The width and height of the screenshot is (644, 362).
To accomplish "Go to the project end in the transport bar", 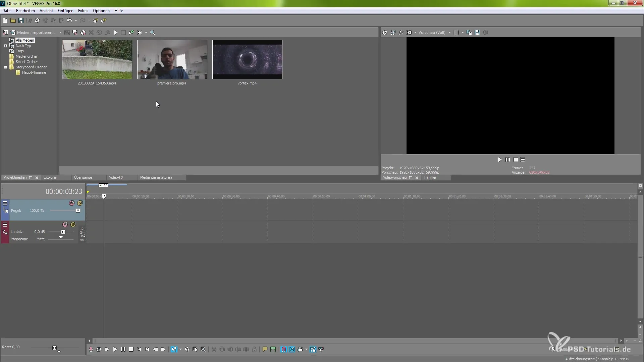I will (x=147, y=349).
